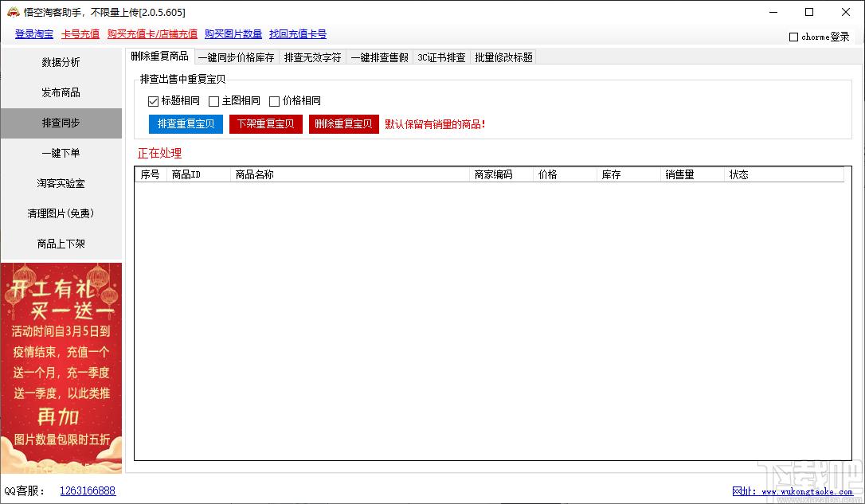Click the QQ客服 number 1263166888
This screenshot has height=504, width=865.
(88, 490)
